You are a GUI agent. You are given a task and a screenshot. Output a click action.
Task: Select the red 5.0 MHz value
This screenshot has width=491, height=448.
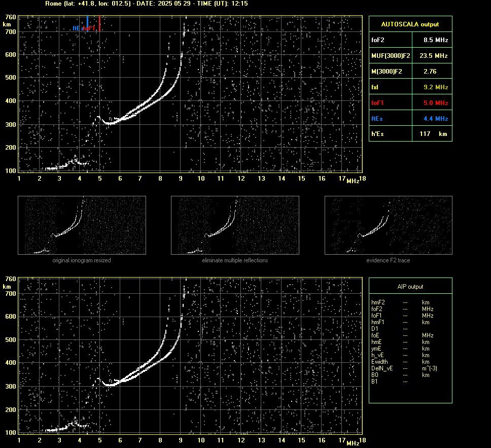[436, 103]
